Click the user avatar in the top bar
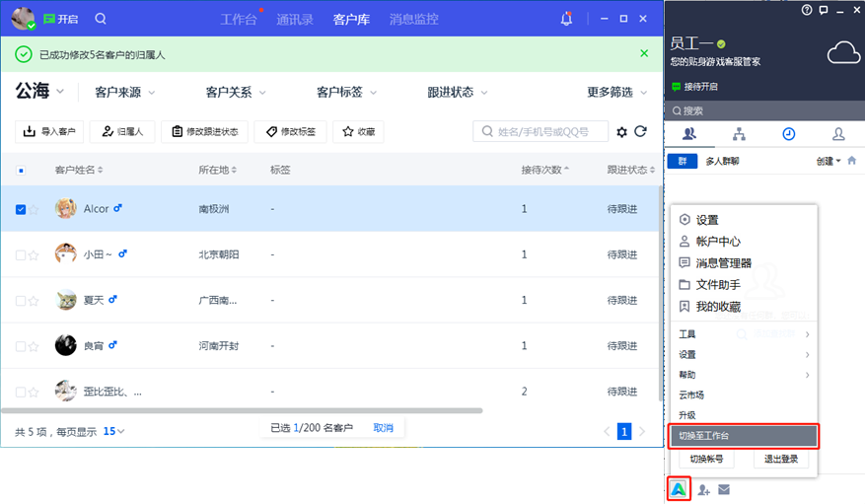Viewport: 865px width, 504px height. (x=23, y=18)
